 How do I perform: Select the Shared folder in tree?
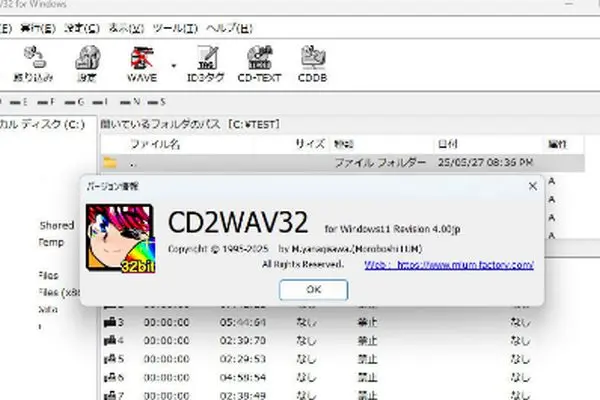click(x=57, y=225)
